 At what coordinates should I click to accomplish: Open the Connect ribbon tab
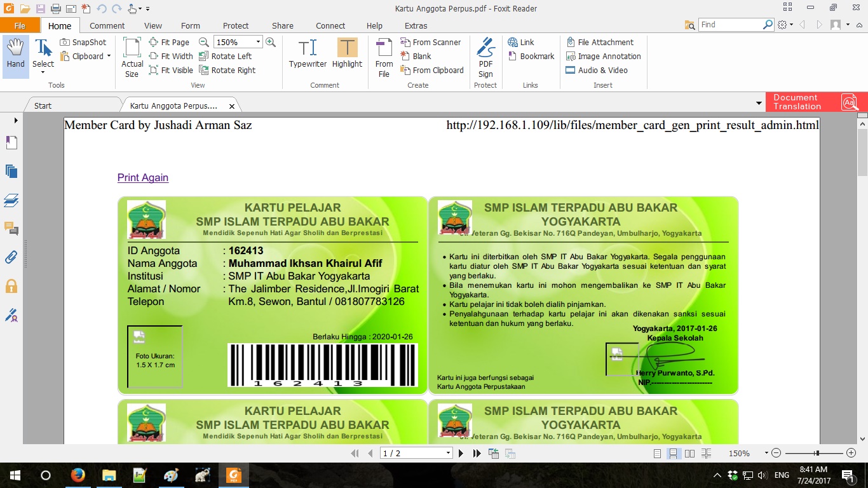[x=330, y=25]
